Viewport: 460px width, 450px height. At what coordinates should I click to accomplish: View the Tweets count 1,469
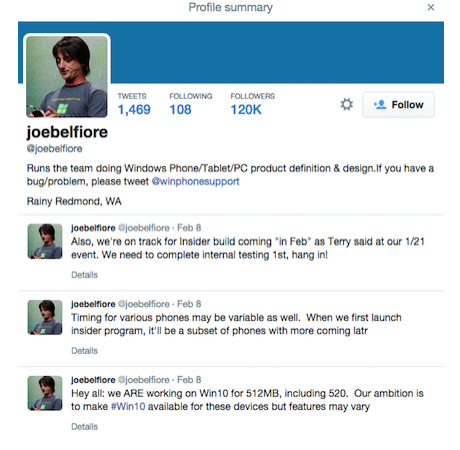(134, 105)
